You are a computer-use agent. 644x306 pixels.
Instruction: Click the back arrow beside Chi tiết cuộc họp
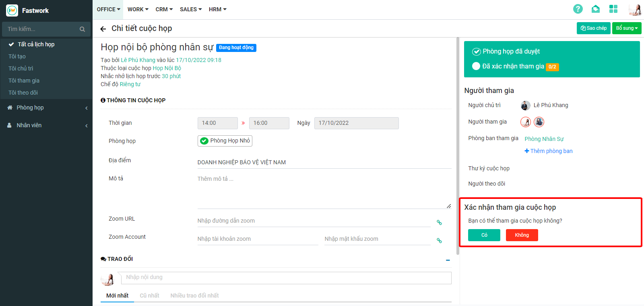coord(103,29)
